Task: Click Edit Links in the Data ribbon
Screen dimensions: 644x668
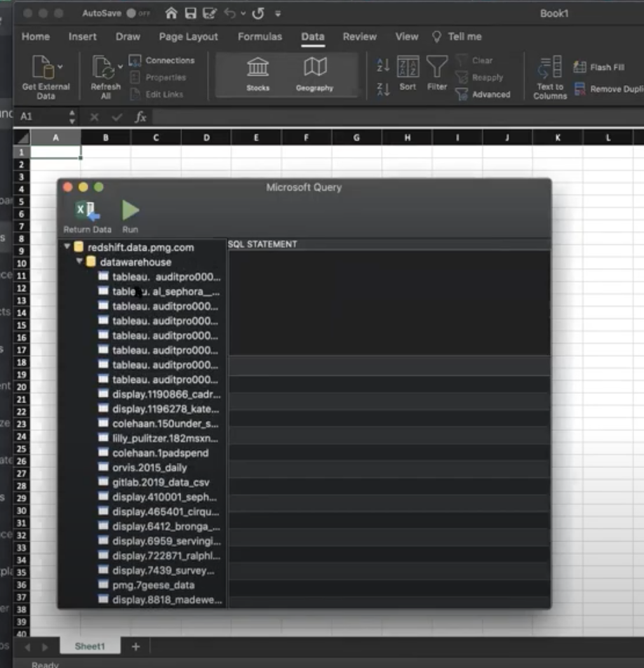Action: coord(156,94)
